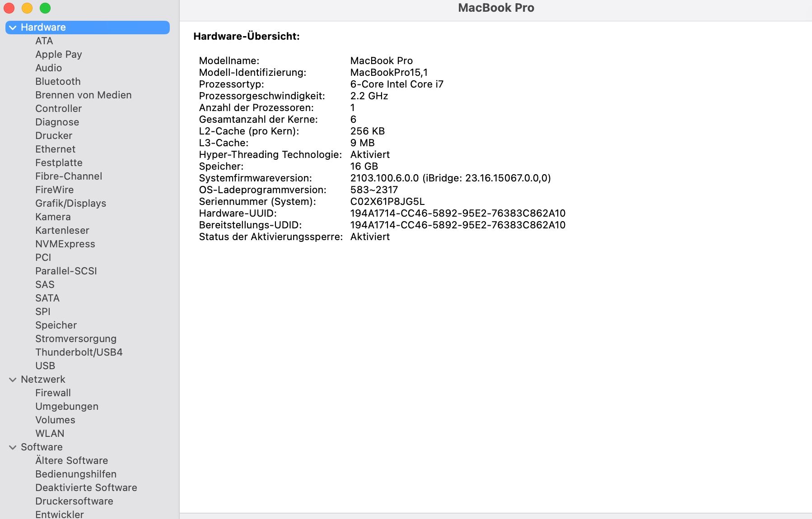Select Bedienungshilfen in sidebar

click(x=76, y=474)
